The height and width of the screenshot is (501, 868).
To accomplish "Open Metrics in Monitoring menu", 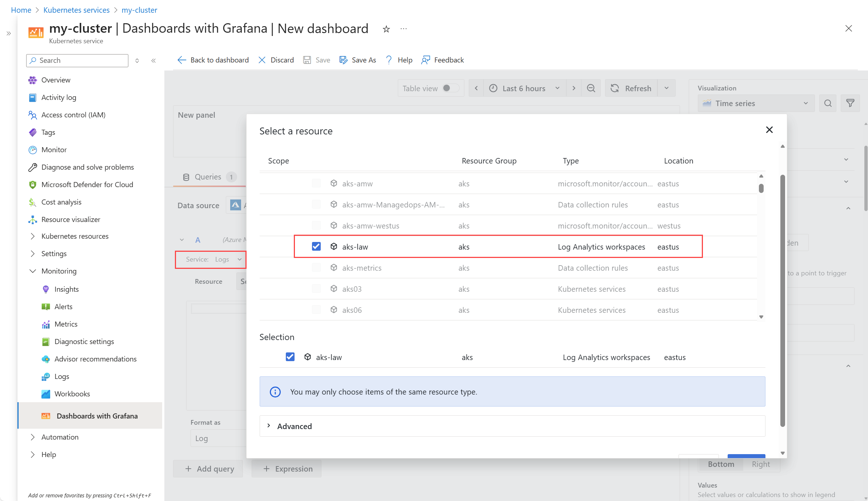I will click(66, 324).
